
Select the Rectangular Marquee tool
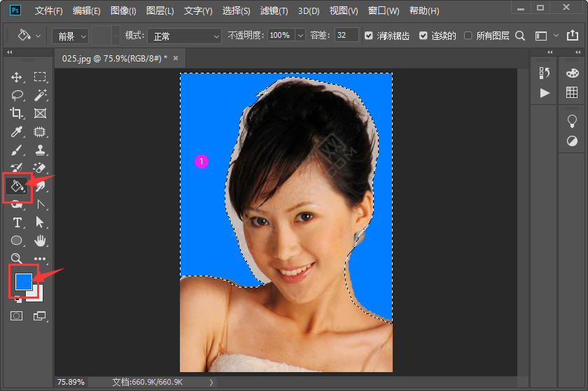(x=40, y=77)
